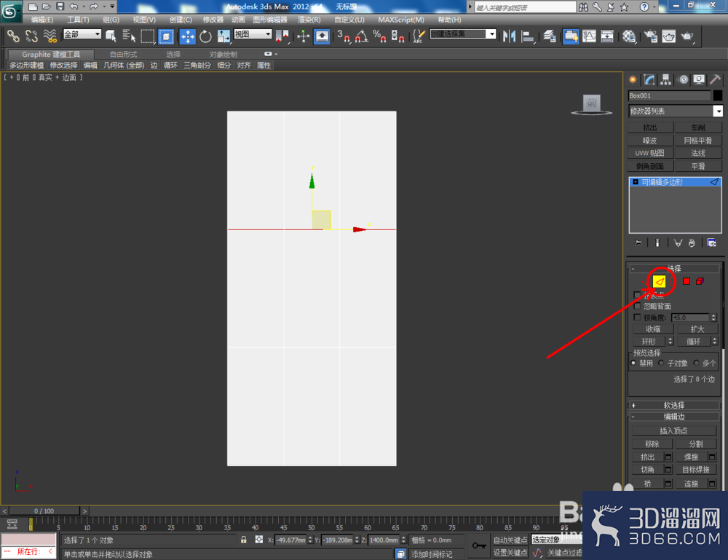Select the 禁用 preview radio button

[x=633, y=363]
